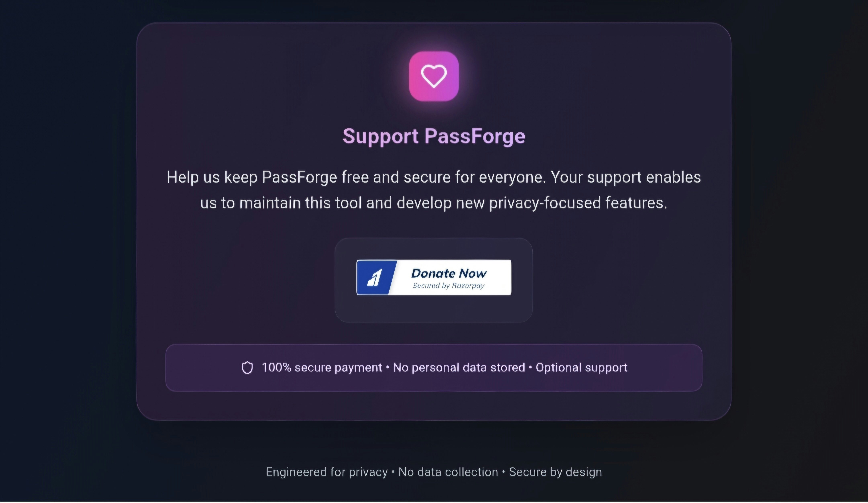Click the "privacy-focused features" phrase
This screenshot has height=503, width=868.
578,203
